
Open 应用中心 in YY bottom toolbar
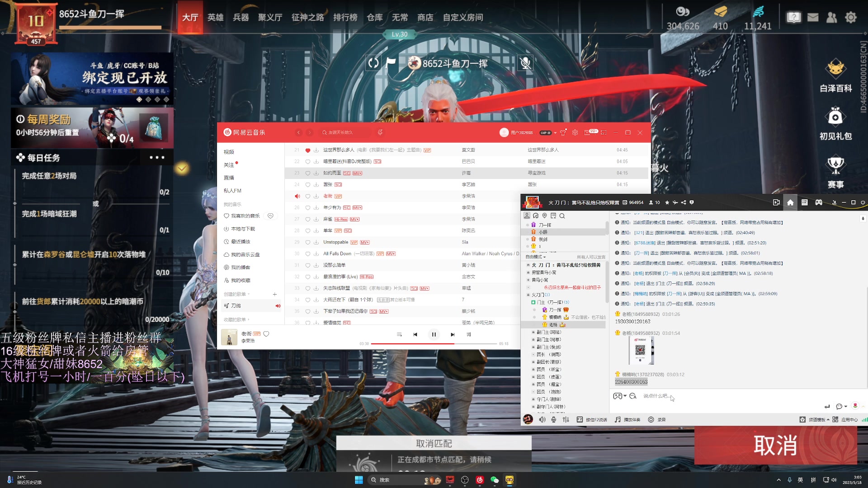tap(849, 419)
